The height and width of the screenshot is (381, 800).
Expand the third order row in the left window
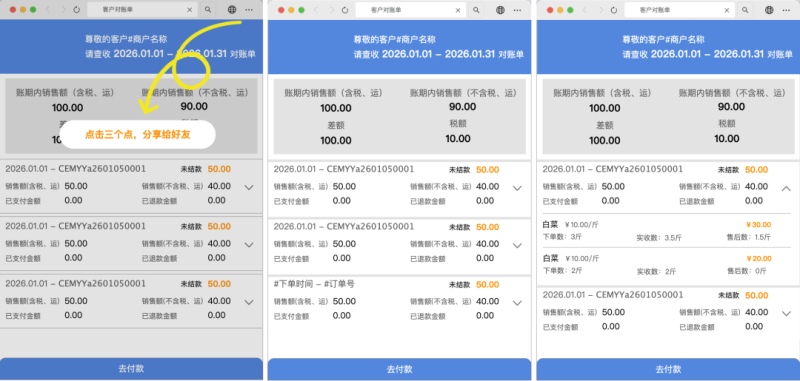(249, 302)
